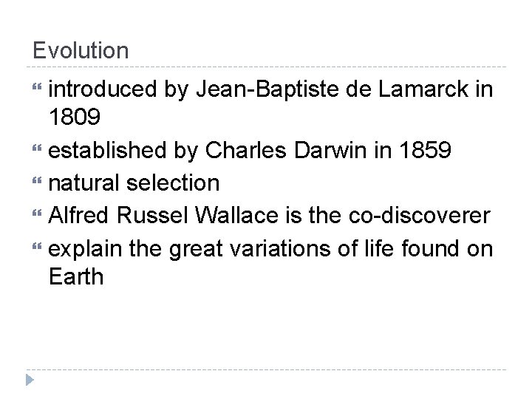532x399 pixels.
Task: Click the bullet icon before 'explain the great'
Action: tap(37, 246)
